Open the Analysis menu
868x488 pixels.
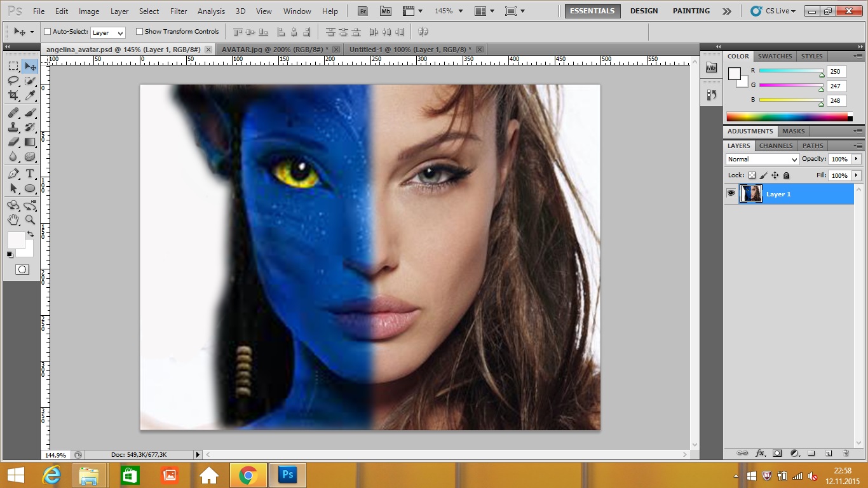[x=211, y=11]
